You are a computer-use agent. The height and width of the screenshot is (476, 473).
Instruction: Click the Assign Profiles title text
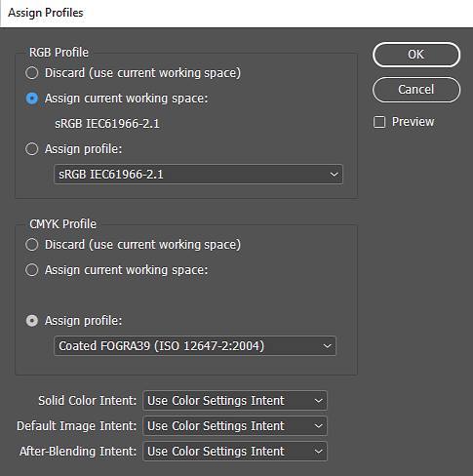coord(46,13)
